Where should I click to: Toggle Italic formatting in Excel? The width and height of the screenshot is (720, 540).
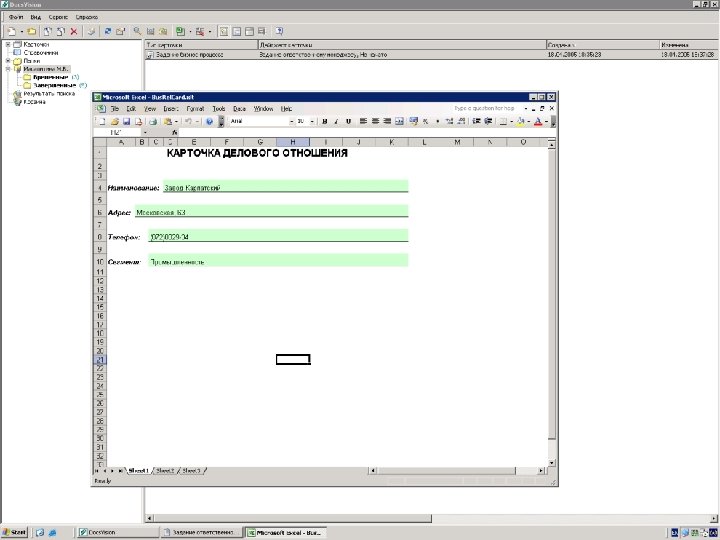pos(337,121)
